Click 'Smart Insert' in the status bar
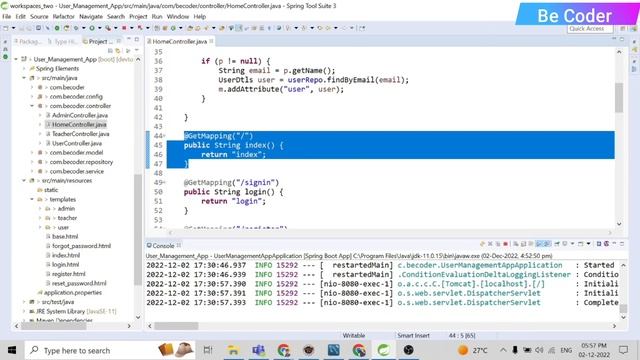The height and width of the screenshot is (360, 640). (x=413, y=336)
